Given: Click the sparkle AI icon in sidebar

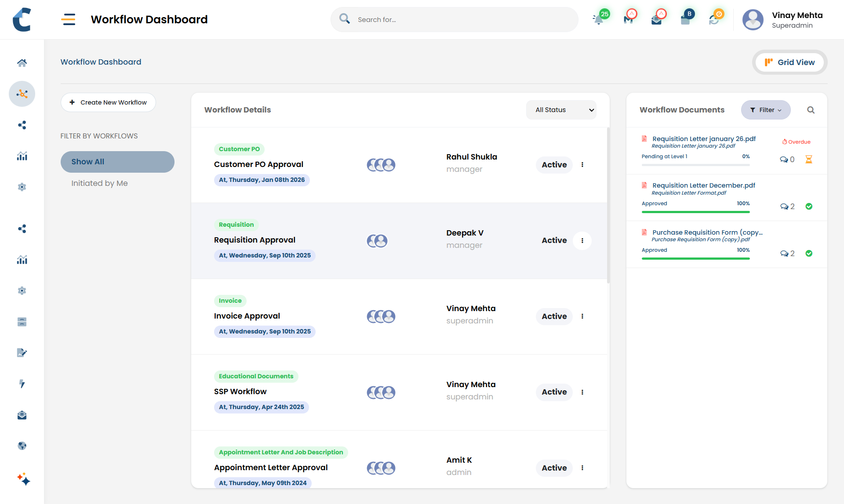Looking at the screenshot, I should coord(23,479).
